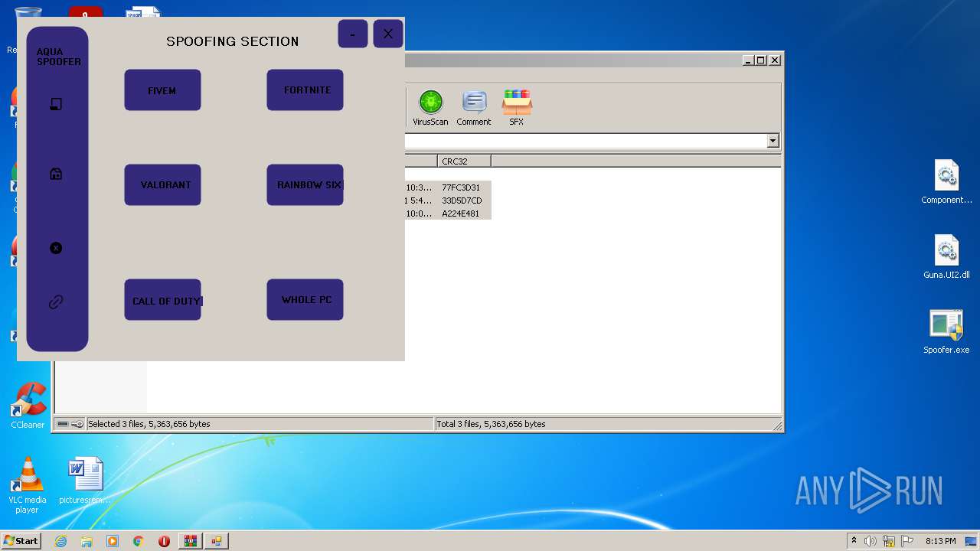Choose the VALORANT spoof button

click(x=162, y=184)
